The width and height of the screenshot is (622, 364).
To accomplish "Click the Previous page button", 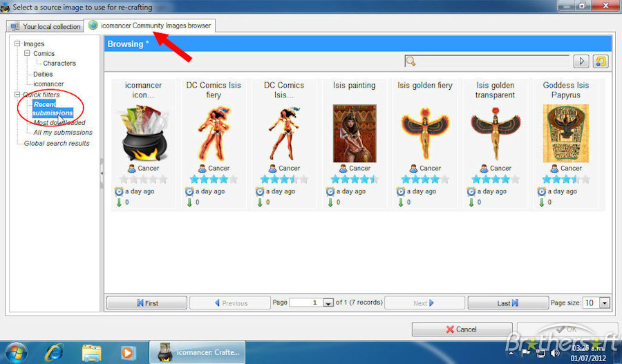I will pos(230,303).
